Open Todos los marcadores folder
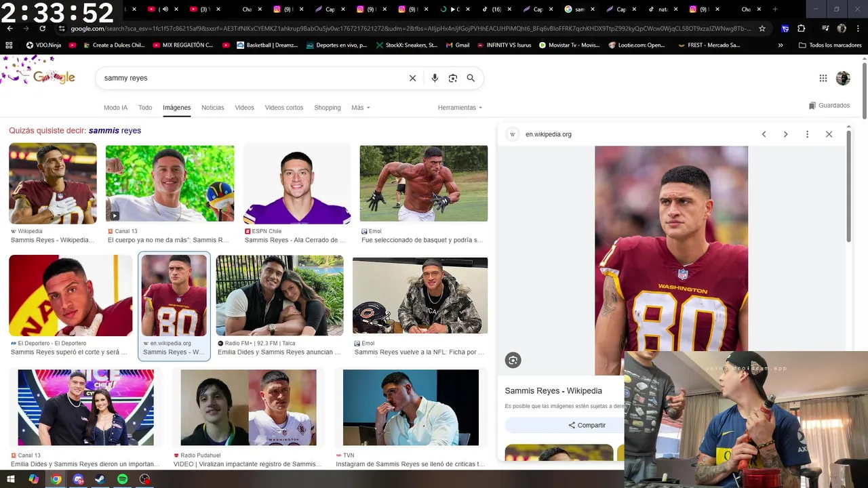Image resolution: width=868 pixels, height=488 pixels. (831, 45)
